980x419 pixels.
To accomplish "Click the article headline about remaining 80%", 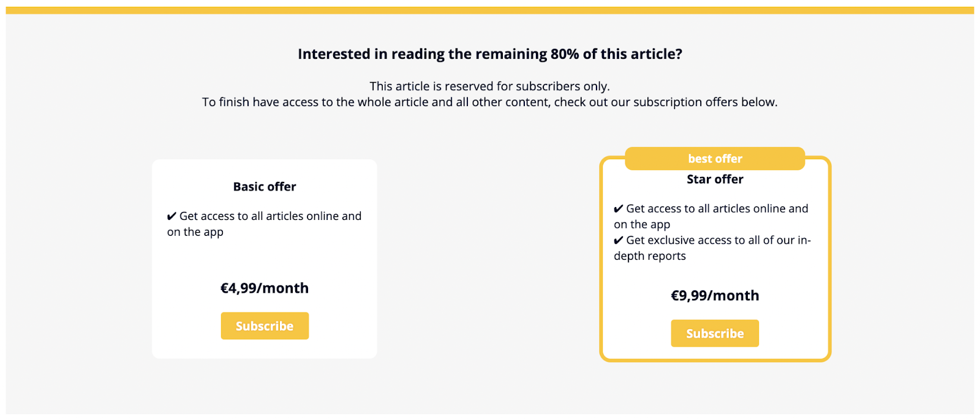I will pyautogui.click(x=490, y=54).
